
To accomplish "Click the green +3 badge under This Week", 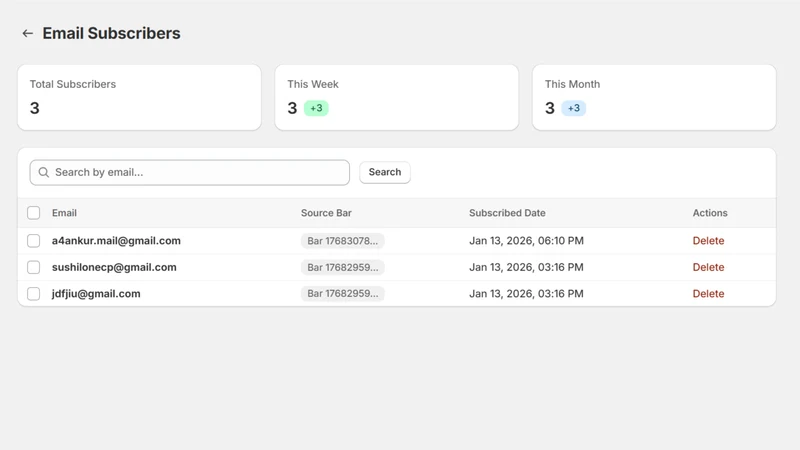I will pyautogui.click(x=316, y=108).
